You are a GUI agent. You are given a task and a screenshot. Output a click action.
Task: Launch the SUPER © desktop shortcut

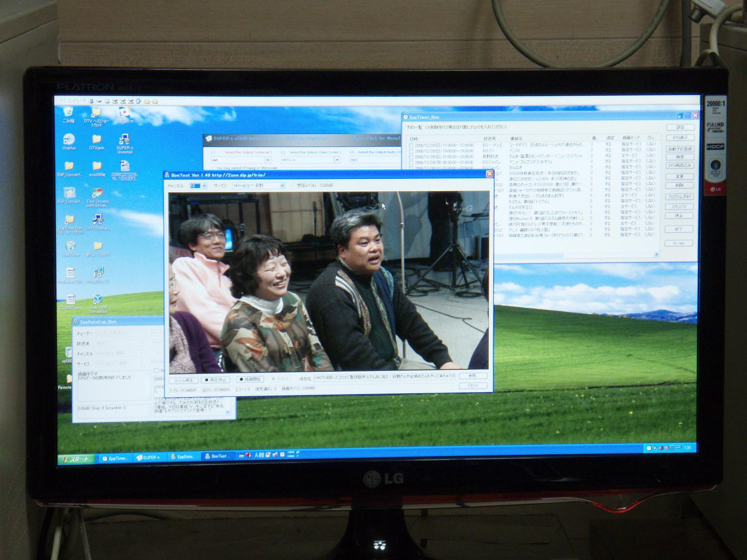click(x=125, y=116)
